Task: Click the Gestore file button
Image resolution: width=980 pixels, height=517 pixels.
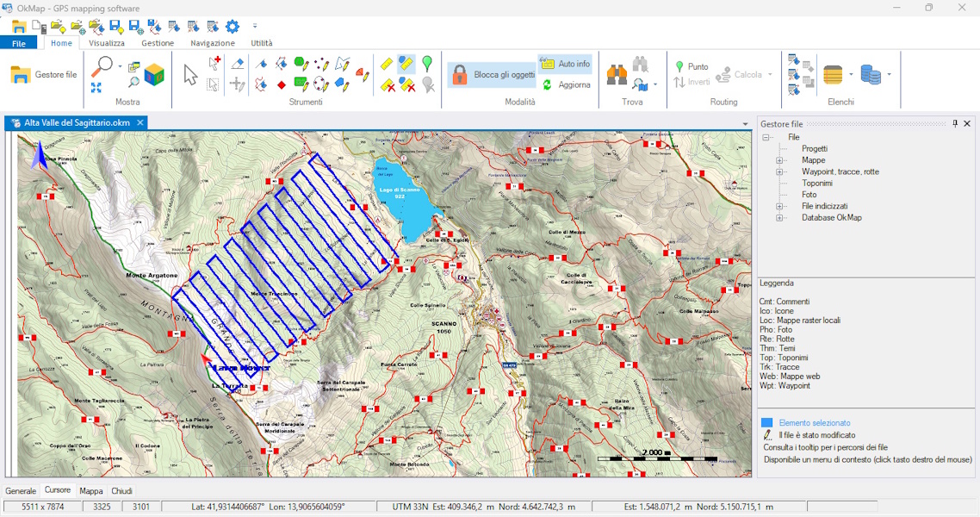Action: pyautogui.click(x=44, y=74)
